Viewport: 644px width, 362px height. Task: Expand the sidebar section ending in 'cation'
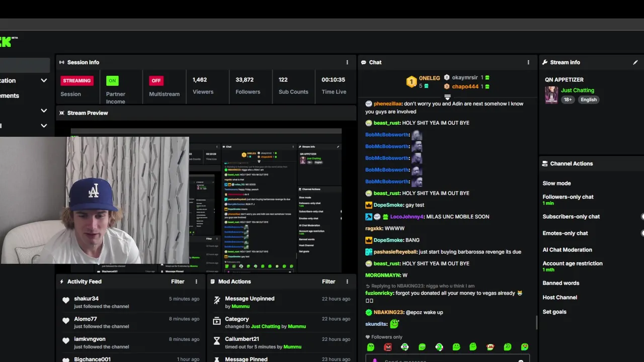coord(44,80)
